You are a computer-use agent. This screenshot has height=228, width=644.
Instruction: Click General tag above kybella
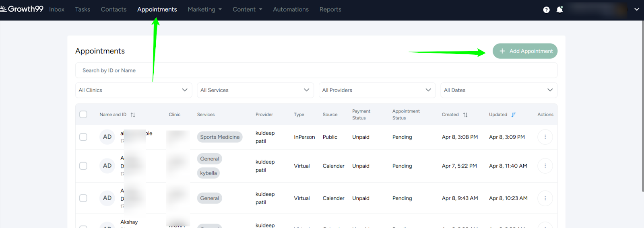point(210,159)
